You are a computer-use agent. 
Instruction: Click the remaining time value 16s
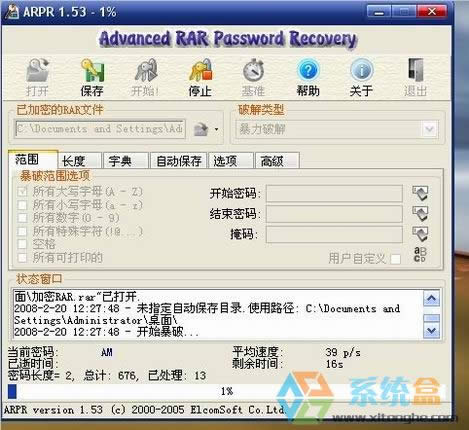click(x=334, y=364)
